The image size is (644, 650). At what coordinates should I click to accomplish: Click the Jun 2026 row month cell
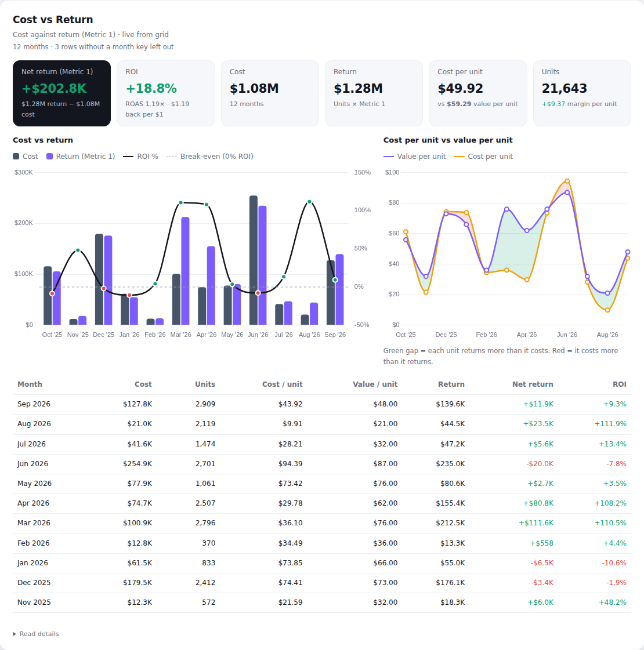pyautogui.click(x=32, y=464)
